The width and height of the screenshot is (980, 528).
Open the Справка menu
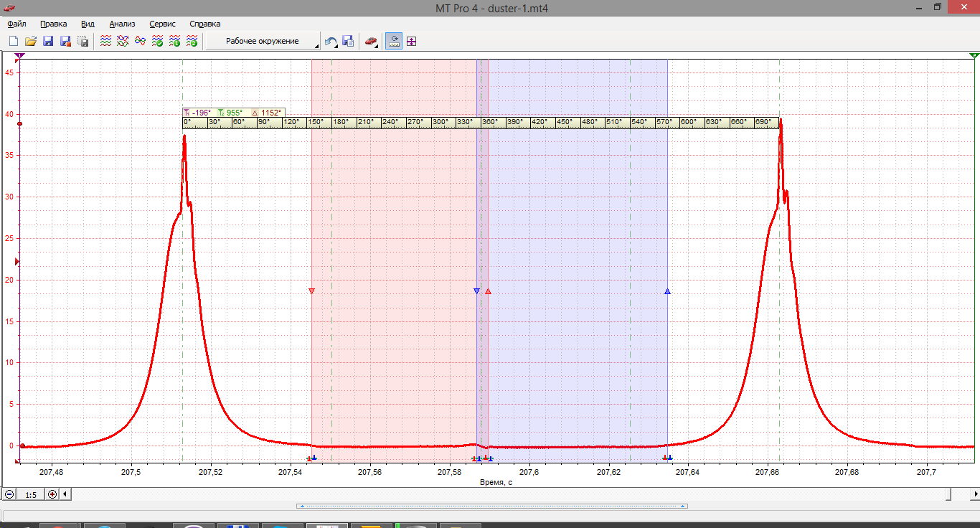click(x=205, y=24)
